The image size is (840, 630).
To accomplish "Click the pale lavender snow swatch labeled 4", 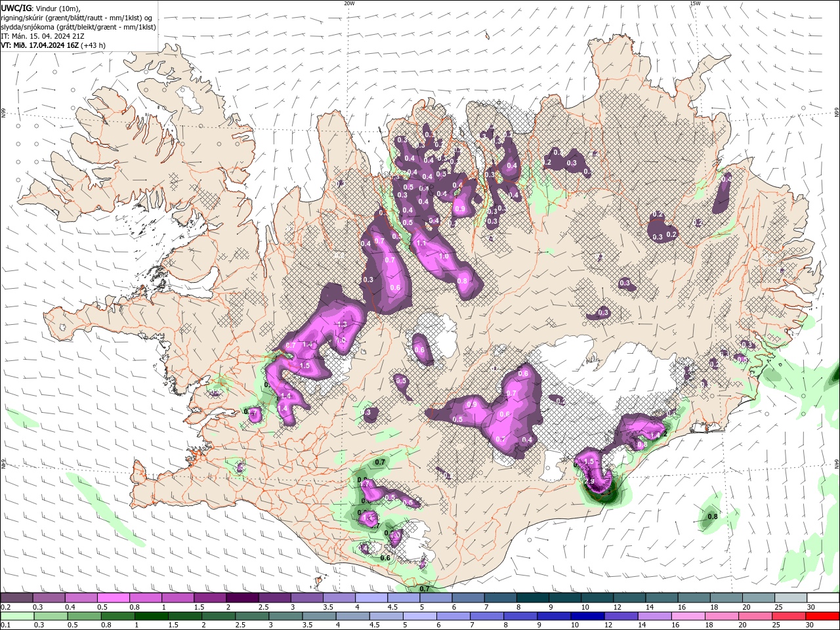I will coord(371,598).
